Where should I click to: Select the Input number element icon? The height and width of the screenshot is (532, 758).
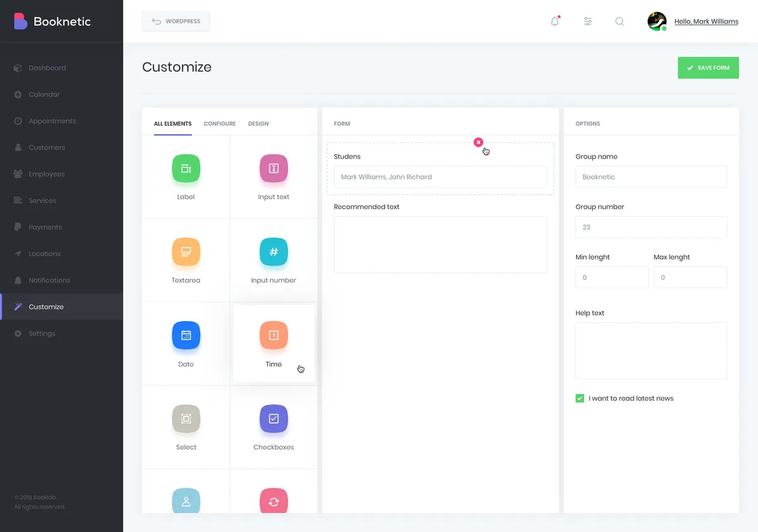(274, 251)
